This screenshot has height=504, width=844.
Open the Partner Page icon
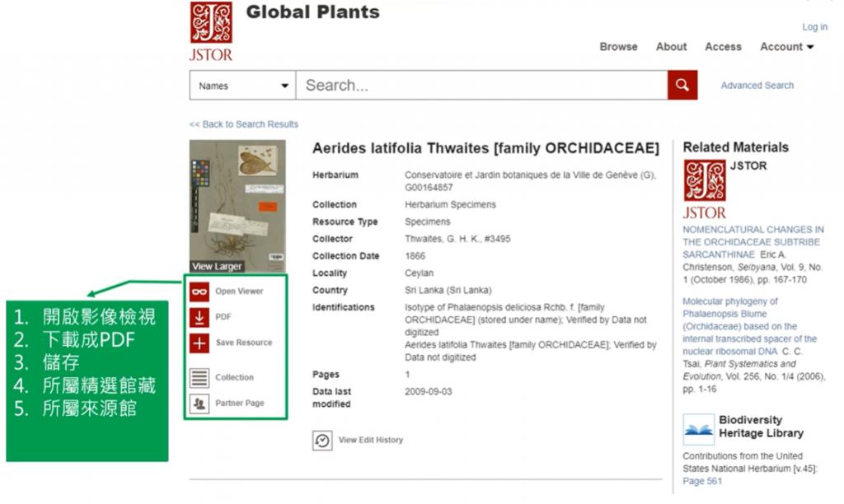tap(199, 404)
